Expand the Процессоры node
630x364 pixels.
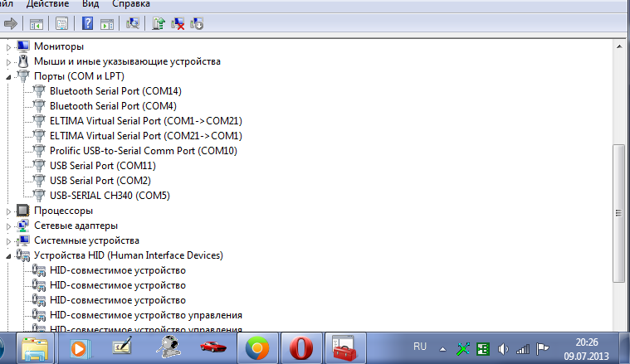pos(8,211)
